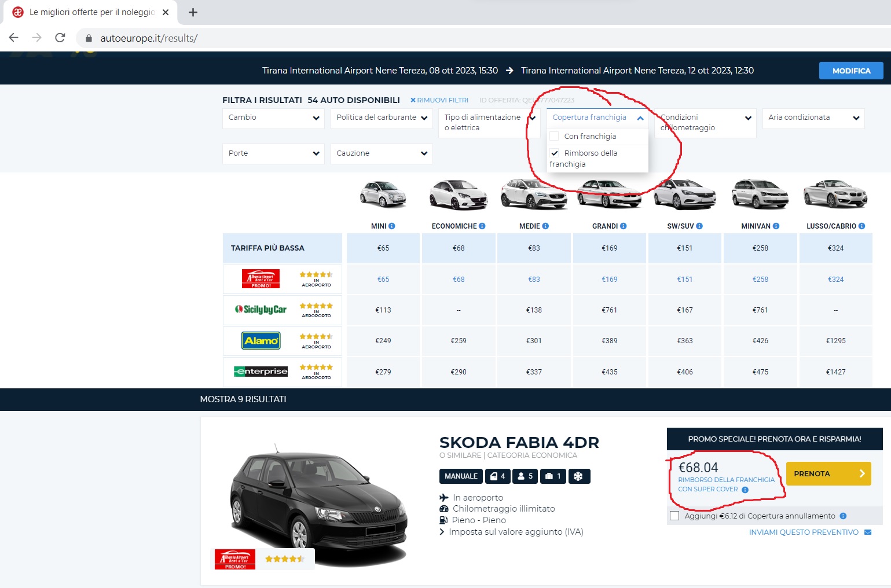This screenshot has height=588, width=891.
Task: Click Alamo €249 Mini price
Action: (383, 341)
